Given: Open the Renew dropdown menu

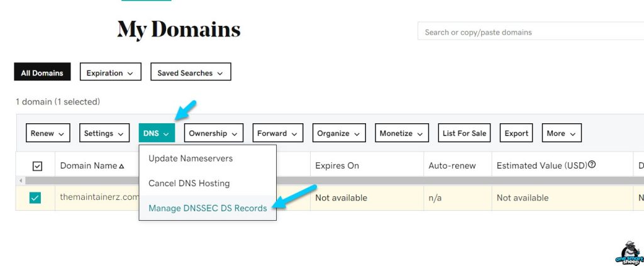Looking at the screenshot, I should [x=48, y=133].
